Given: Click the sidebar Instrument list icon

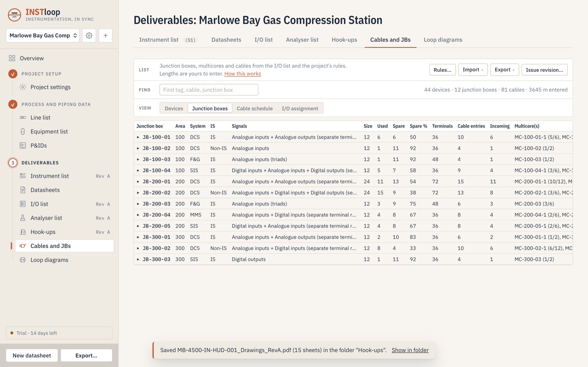Looking at the screenshot, I should click(x=23, y=176).
